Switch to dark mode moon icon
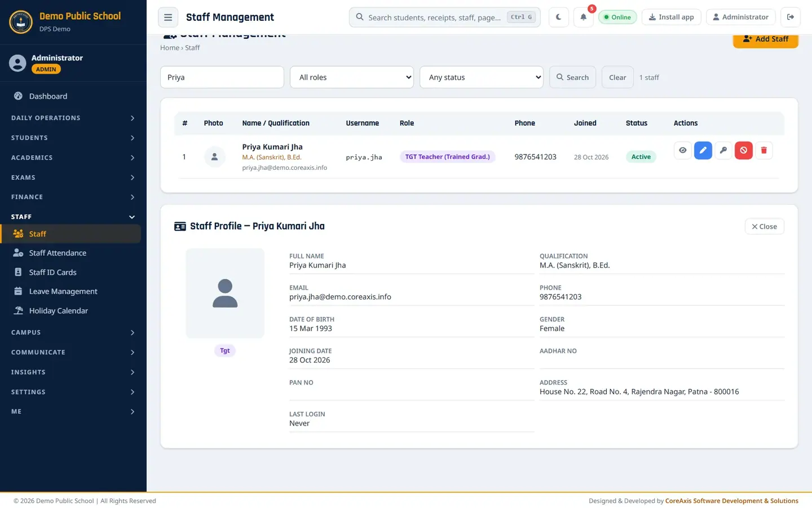812x508 pixels. click(x=559, y=17)
